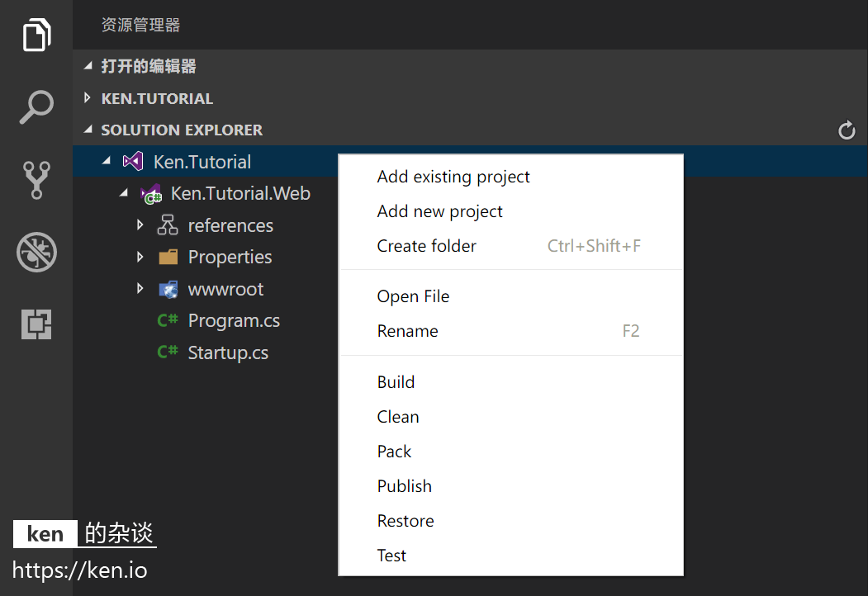868x596 pixels.
Task: Open the Extensions view icon
Action: tap(36, 324)
